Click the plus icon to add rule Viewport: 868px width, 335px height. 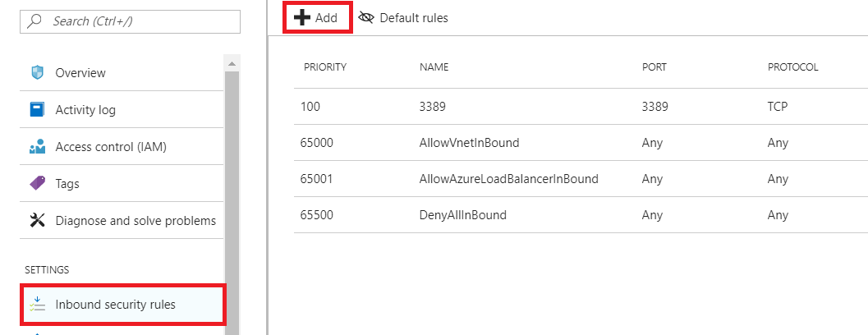click(x=301, y=18)
